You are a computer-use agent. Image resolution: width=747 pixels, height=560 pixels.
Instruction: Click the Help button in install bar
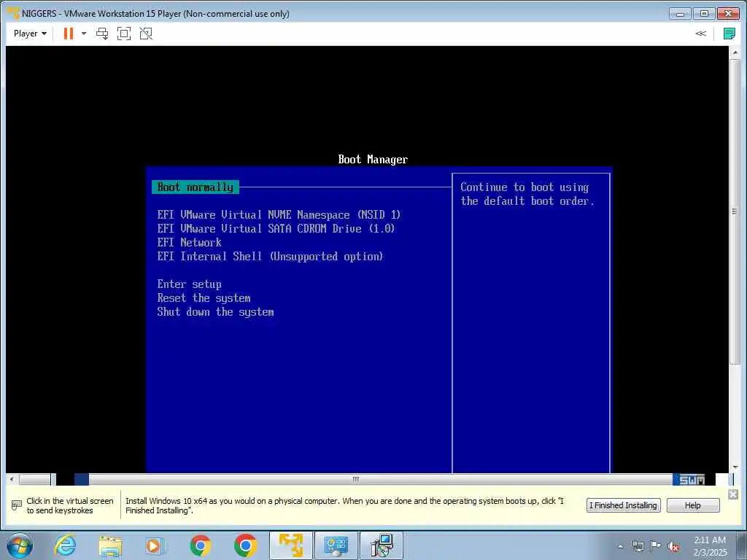[693, 505]
